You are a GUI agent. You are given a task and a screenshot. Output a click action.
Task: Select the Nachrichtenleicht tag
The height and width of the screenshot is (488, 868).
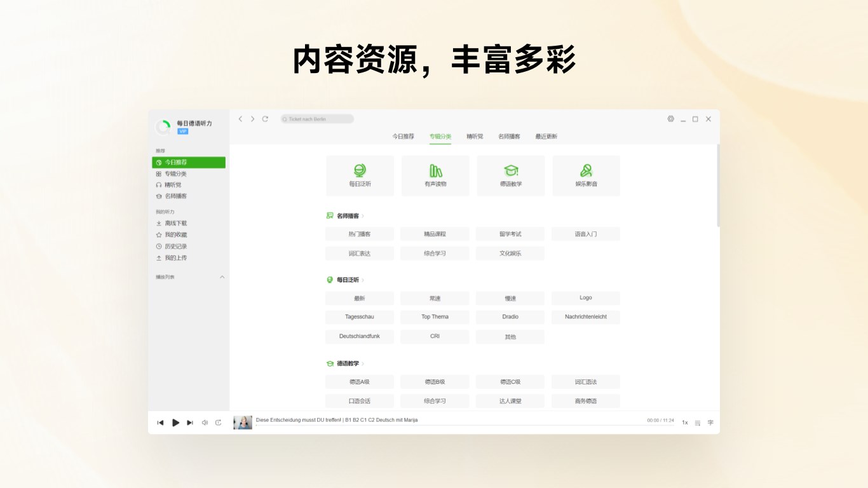(x=586, y=317)
